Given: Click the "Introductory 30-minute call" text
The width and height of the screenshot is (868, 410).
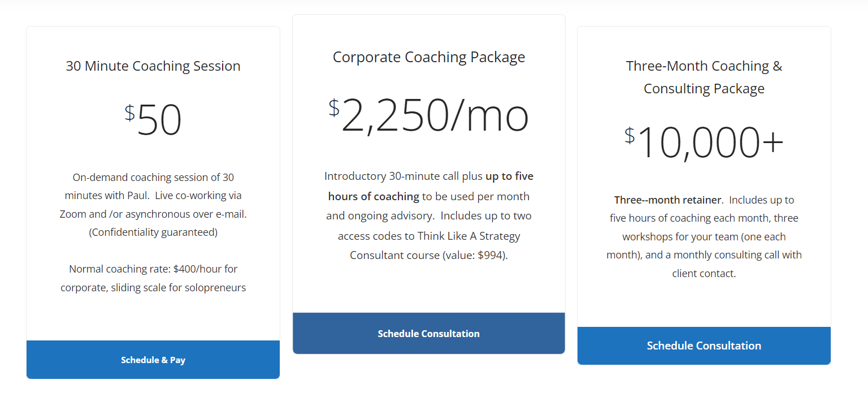Looking at the screenshot, I should 393,176.
